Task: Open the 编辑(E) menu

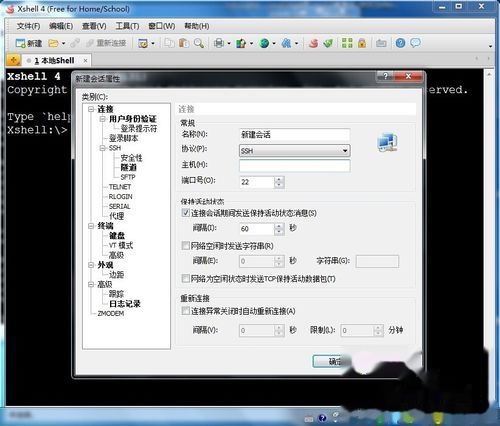Action: pyautogui.click(x=61, y=26)
